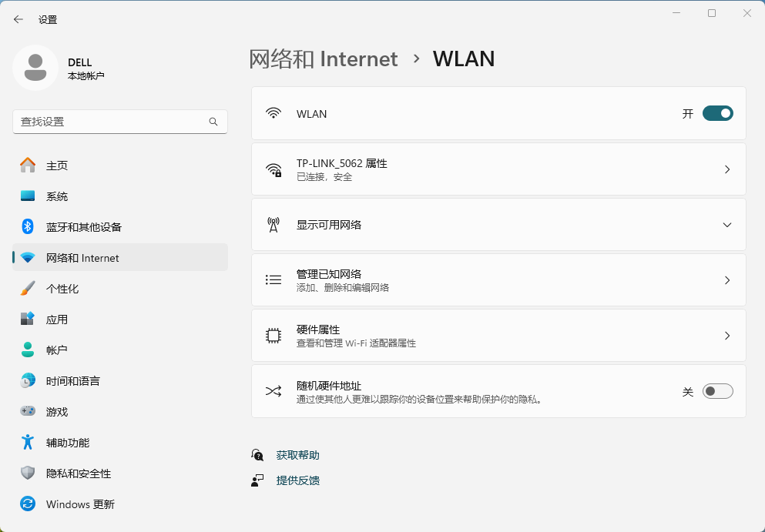Click the available networks antenna icon
This screenshot has width=765, height=532.
coord(273,224)
